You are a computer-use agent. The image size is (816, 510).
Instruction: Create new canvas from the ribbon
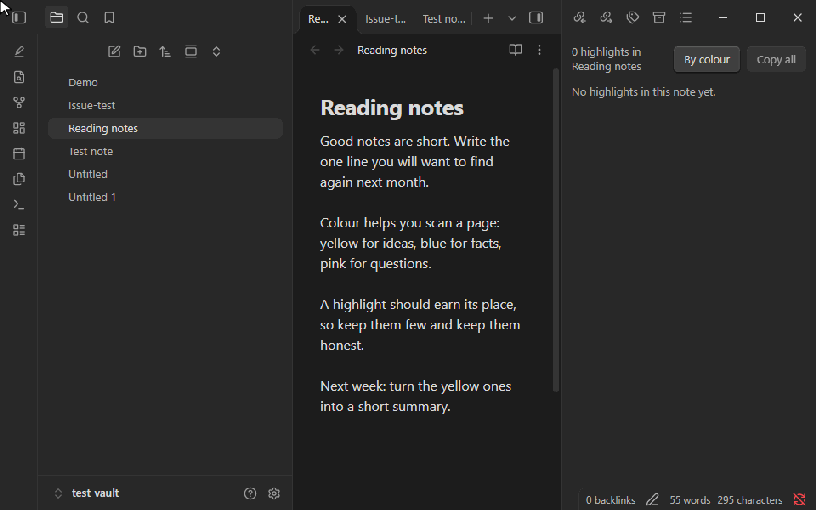pyautogui.click(x=19, y=128)
